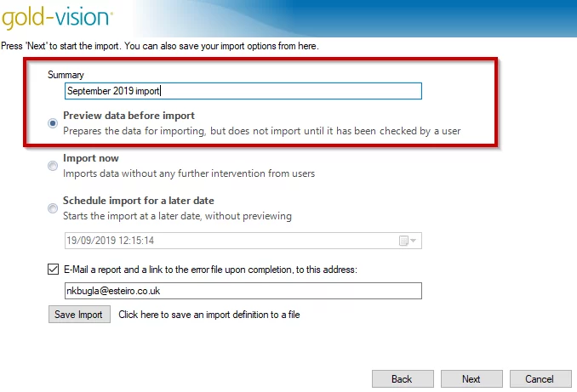
Task: Click the 'Preview data before import' heading label
Action: point(129,116)
